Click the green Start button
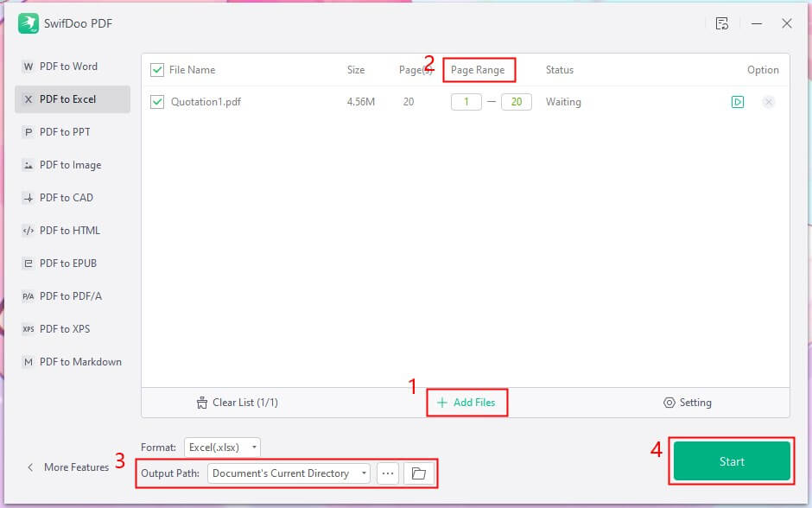Viewport: 812px width, 508px height. click(x=732, y=461)
